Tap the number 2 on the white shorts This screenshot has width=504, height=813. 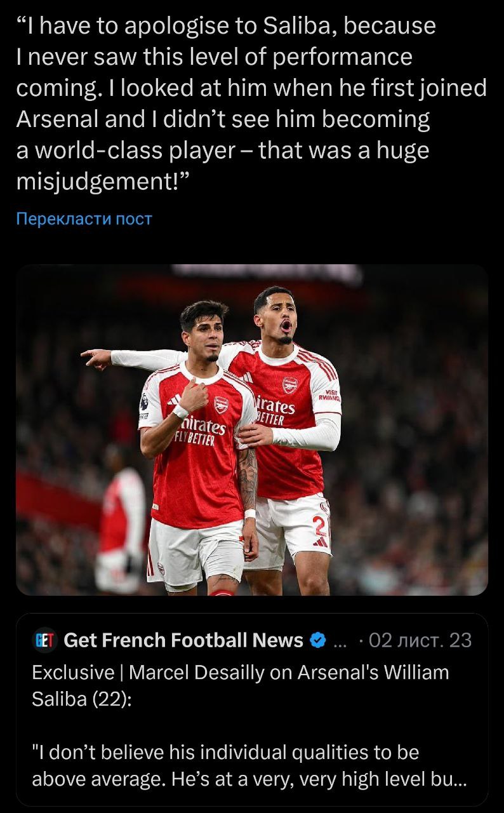tap(320, 525)
